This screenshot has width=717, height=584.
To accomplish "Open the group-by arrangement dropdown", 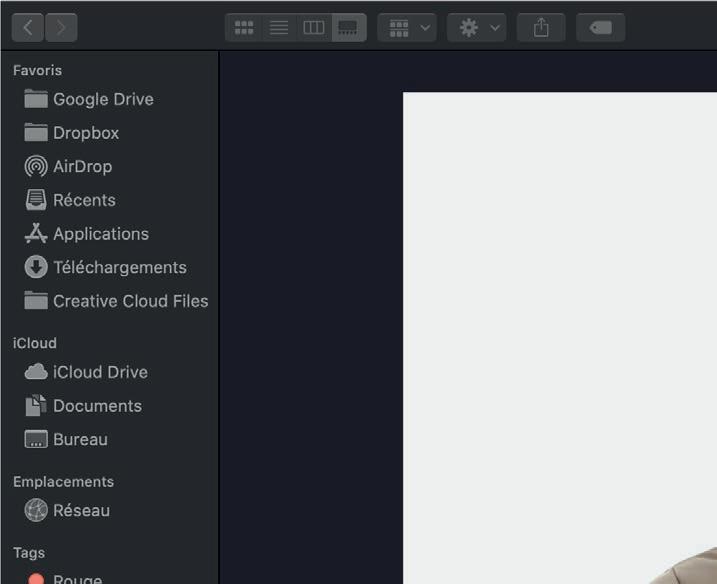I will (407, 27).
